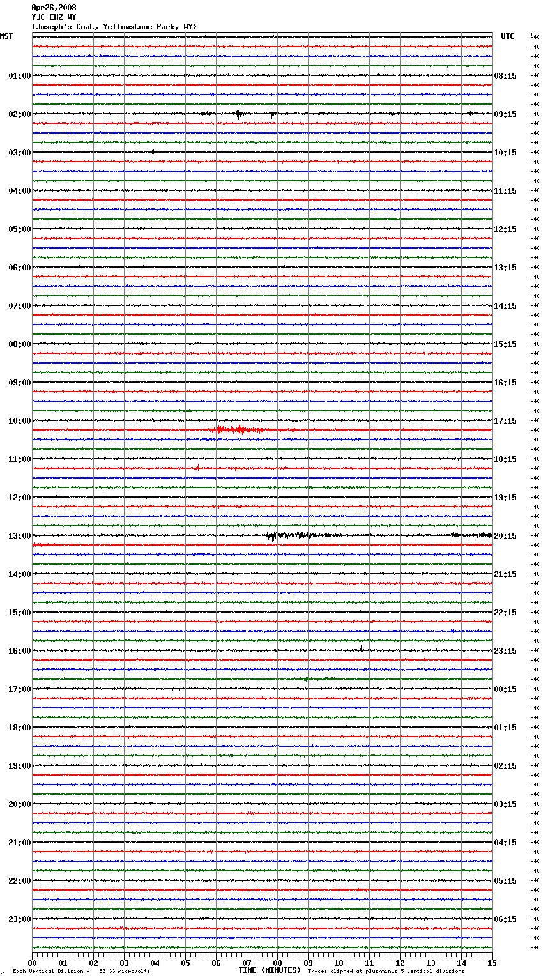Select minute 15 on the bottom axis
The height and width of the screenshot is (980, 543).
492,963
